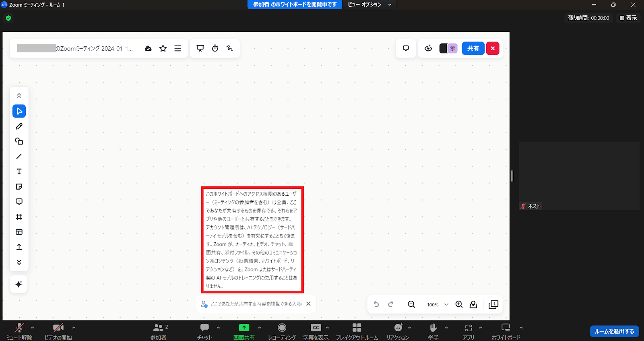The image size is (644, 341).
Task: Open the comments panel icon
Action: [x=406, y=48]
